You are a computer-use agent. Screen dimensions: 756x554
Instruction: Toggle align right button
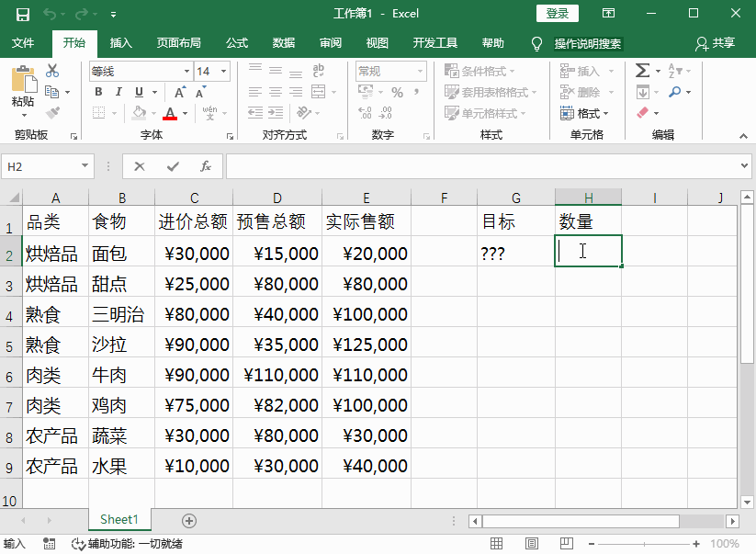point(296,92)
